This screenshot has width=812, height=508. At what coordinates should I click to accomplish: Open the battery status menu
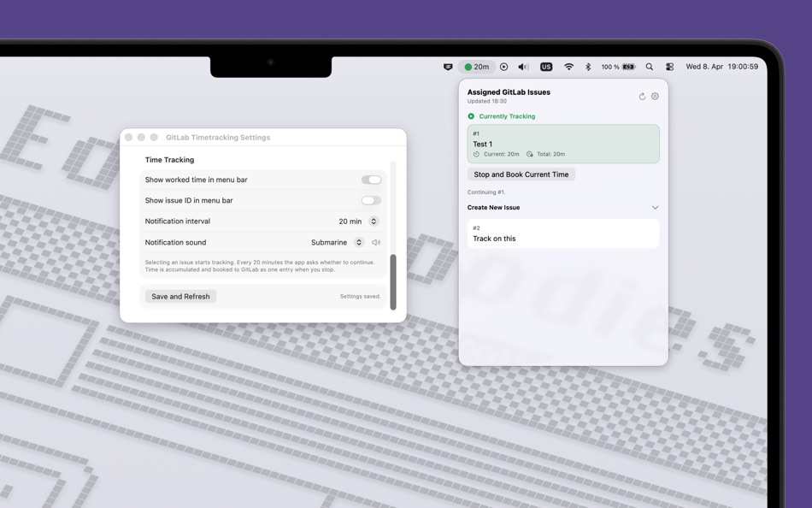click(x=618, y=67)
